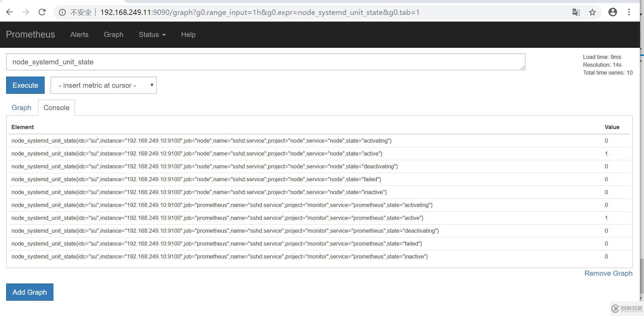Viewport: 644px width, 316px height.
Task: Expand the Status dropdown menu
Action: (x=152, y=35)
